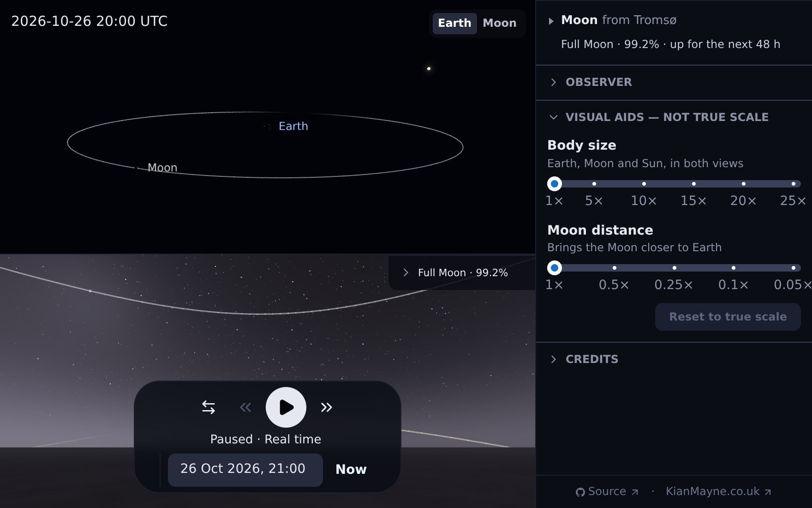This screenshot has height=508, width=812.
Task: Click the Paused · Real time status
Action: (x=266, y=439)
